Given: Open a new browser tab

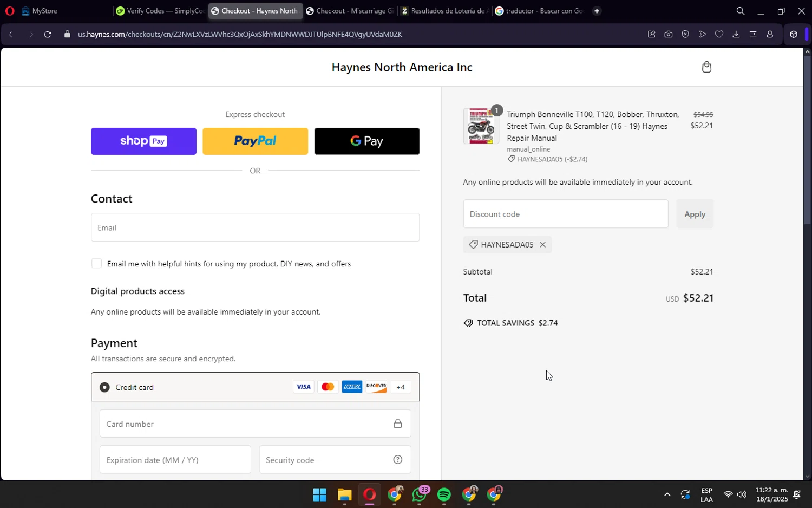Looking at the screenshot, I should (597, 11).
